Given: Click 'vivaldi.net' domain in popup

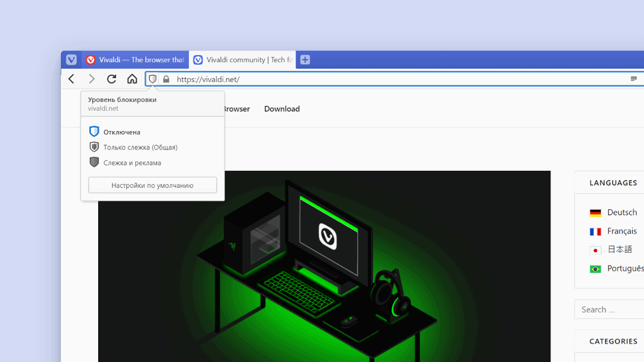Looking at the screenshot, I should (103, 109).
